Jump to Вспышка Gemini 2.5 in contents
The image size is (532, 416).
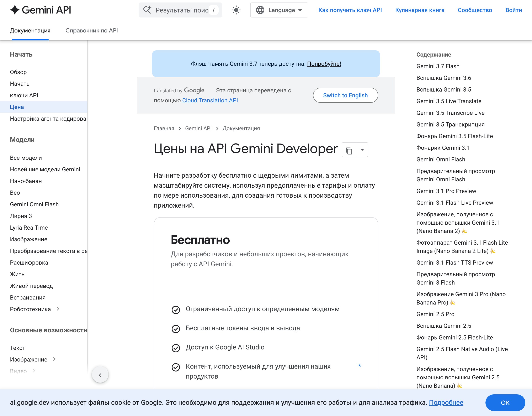click(x=444, y=326)
